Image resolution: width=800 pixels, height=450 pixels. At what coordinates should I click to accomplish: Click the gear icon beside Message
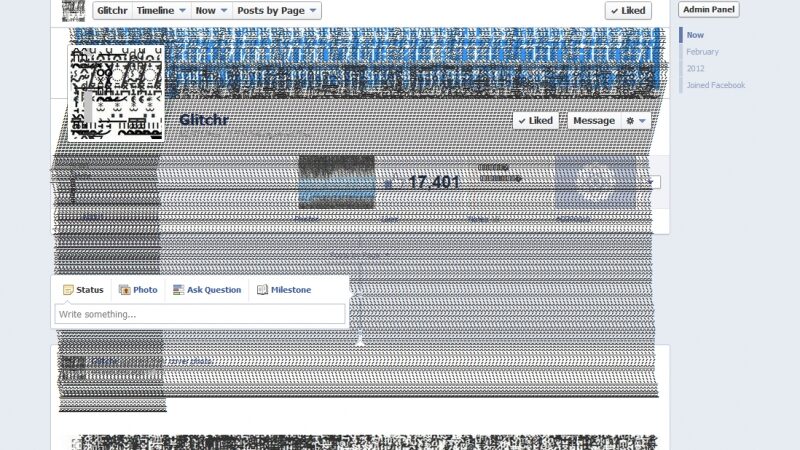click(635, 120)
